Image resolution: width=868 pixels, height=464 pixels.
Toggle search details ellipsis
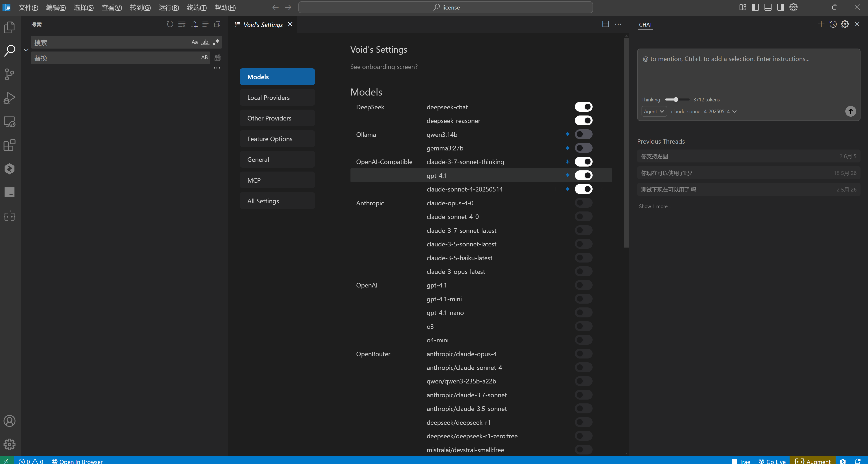[217, 68]
